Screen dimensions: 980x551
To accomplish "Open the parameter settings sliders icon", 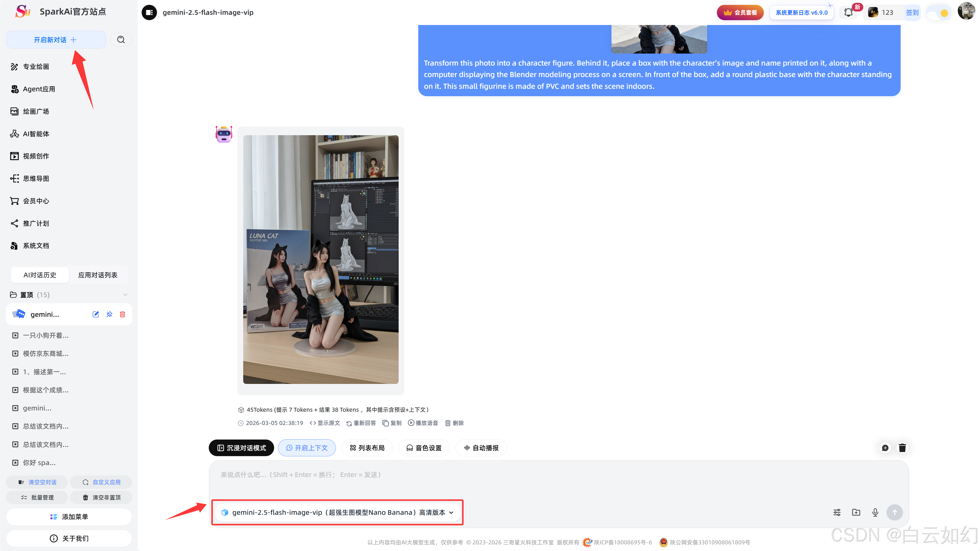I will pyautogui.click(x=837, y=512).
